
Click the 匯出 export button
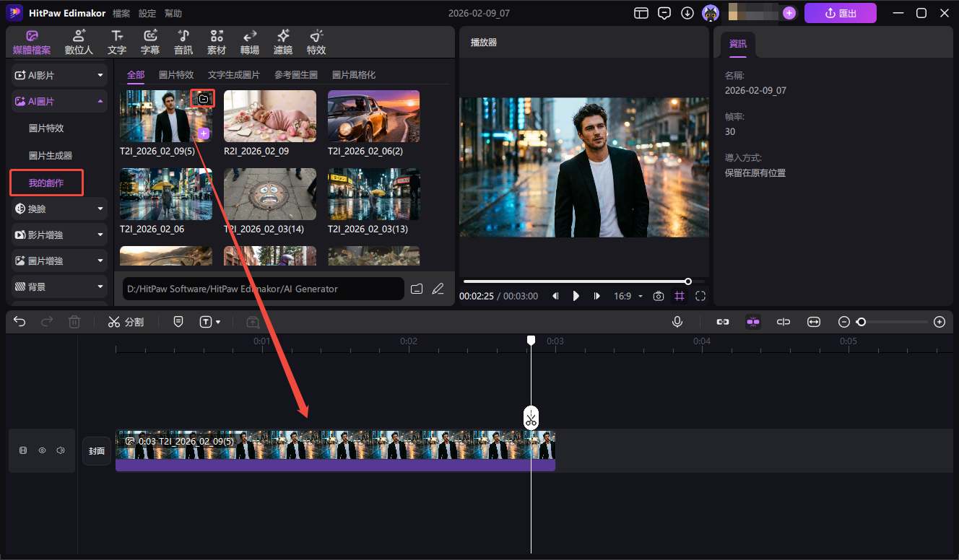click(840, 12)
